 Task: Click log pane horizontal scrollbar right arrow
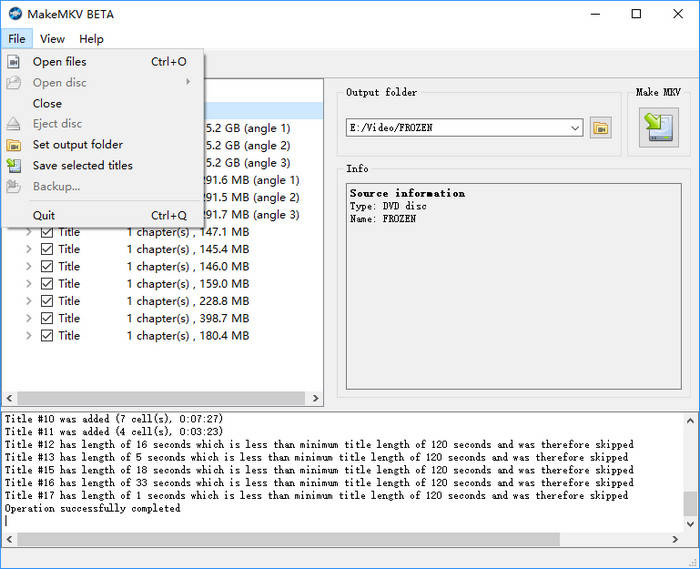[675, 540]
